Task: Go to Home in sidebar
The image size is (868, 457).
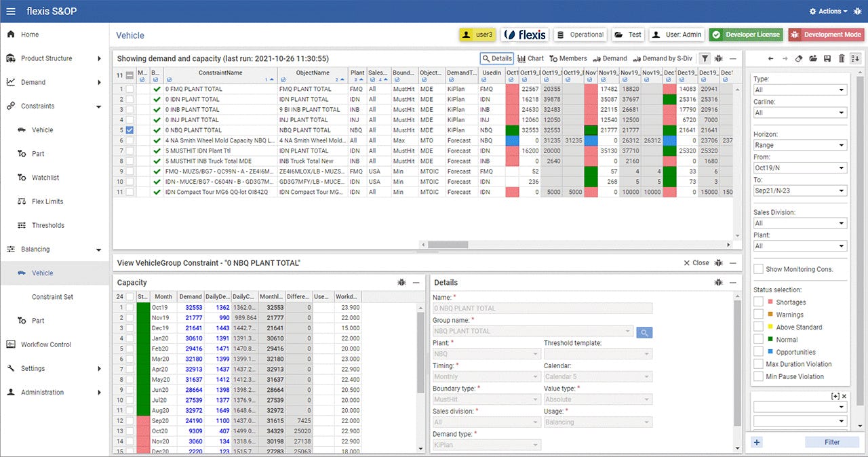Action: (x=30, y=35)
